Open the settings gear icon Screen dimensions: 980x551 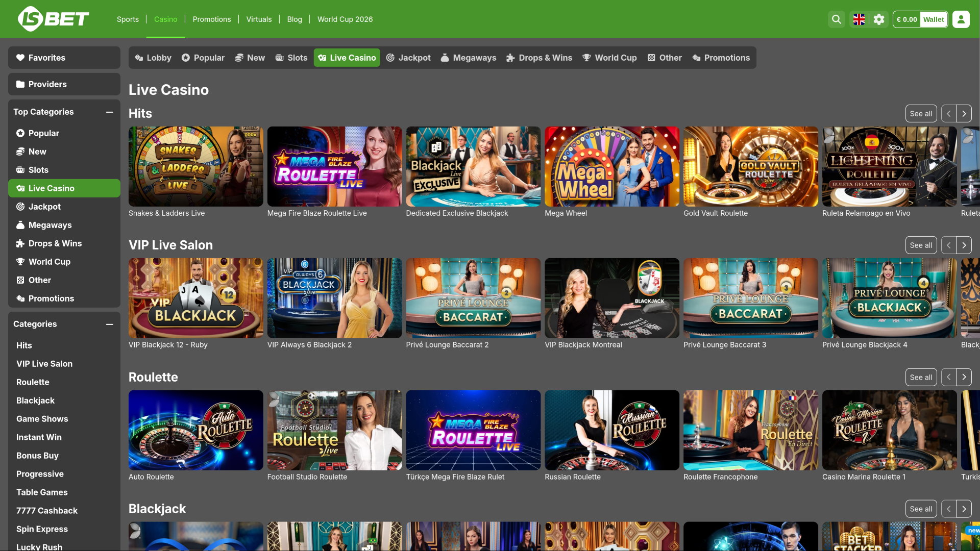point(879,19)
